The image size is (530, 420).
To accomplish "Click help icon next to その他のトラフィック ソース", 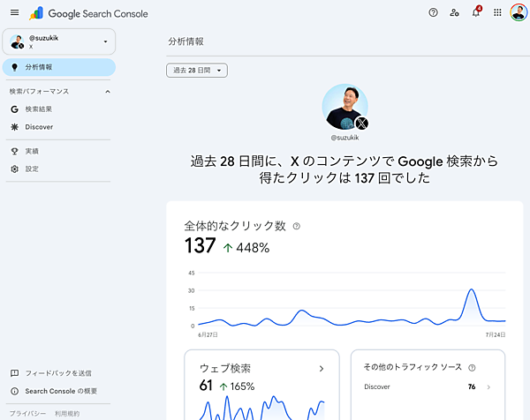I will tap(472, 368).
